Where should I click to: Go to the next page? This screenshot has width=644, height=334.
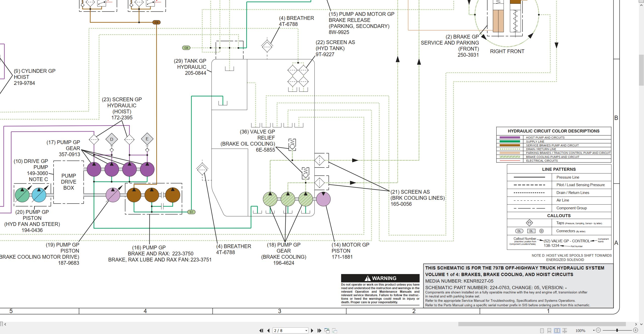312,330
